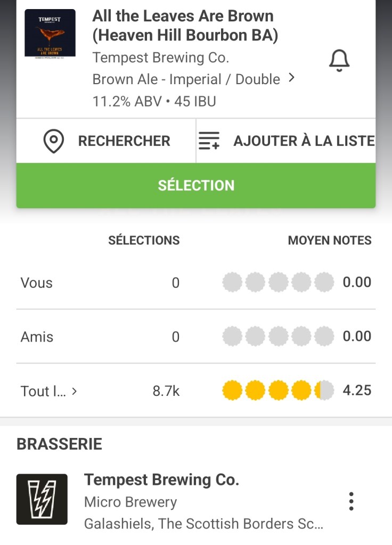Tap the Amis rating stars
Screen dimensions: 392x545
(277, 337)
